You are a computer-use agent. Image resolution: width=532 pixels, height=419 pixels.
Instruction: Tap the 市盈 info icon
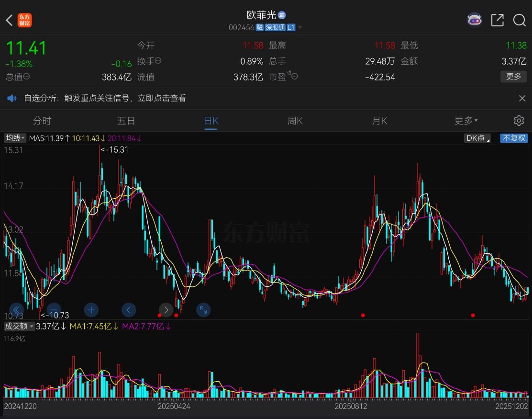[x=295, y=77]
